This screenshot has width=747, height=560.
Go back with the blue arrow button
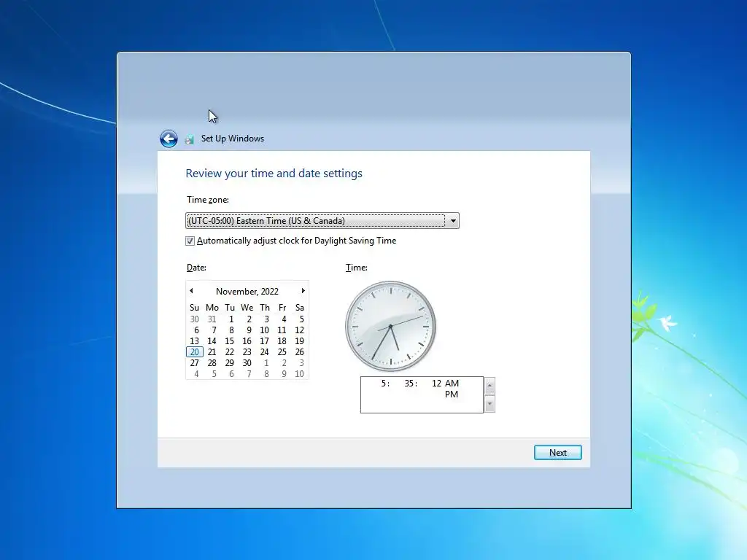169,139
